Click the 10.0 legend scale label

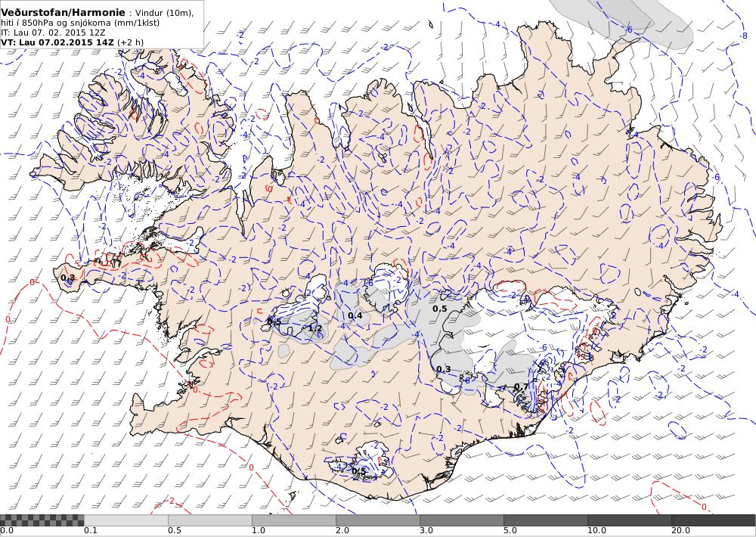tap(596, 531)
